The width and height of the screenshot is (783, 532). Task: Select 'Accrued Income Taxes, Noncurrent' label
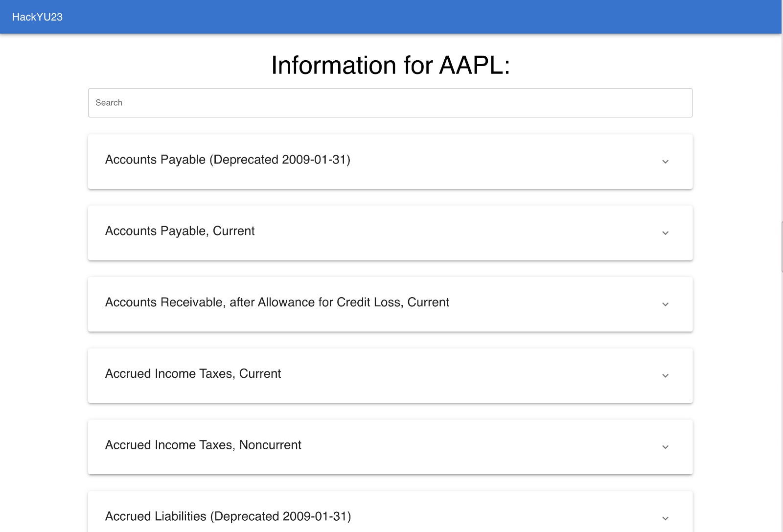coord(203,445)
